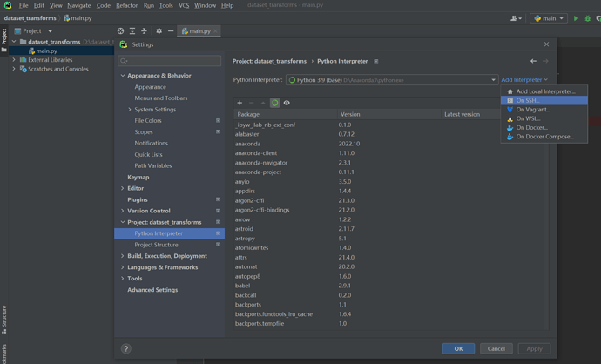Click the select opened file target icon
The width and height of the screenshot is (601, 364).
tap(120, 31)
